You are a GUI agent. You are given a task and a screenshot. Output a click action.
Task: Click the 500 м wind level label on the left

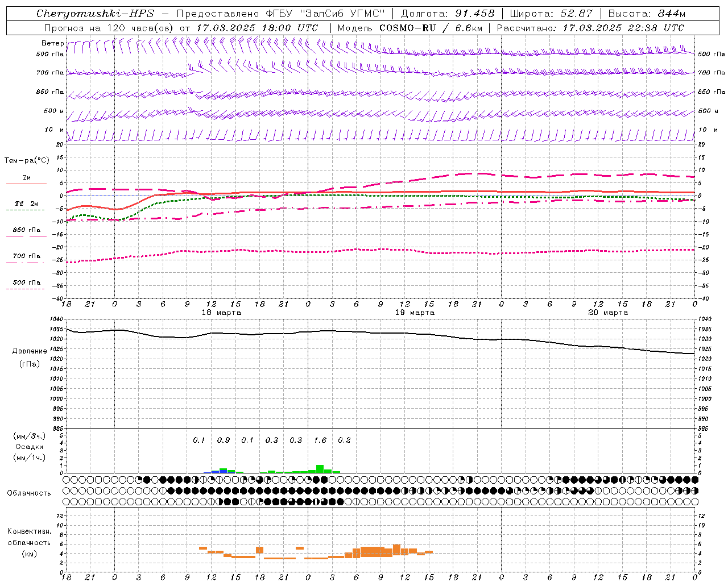pos(54,111)
